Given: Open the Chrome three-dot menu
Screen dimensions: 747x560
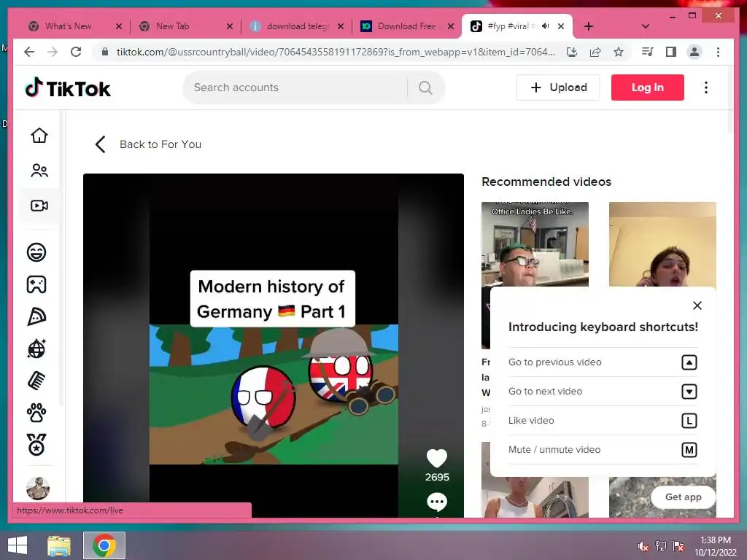Looking at the screenshot, I should 718,52.
